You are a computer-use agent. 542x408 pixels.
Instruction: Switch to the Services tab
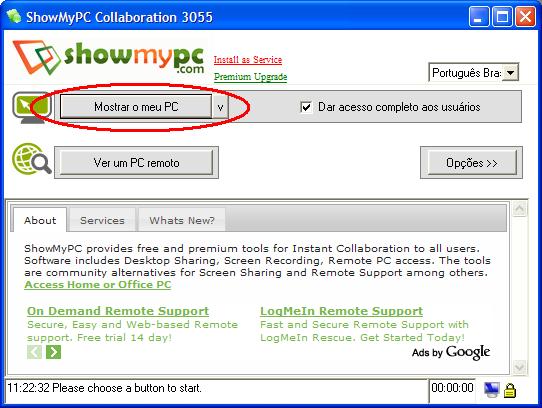pos(102,220)
